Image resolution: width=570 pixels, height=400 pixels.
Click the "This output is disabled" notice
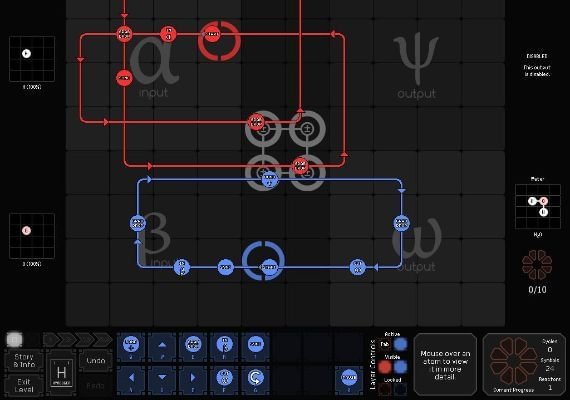point(537,71)
